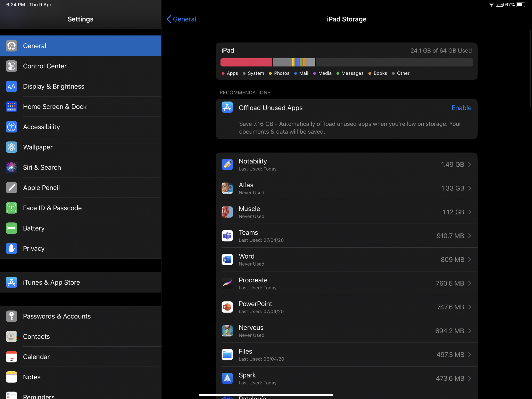Image resolution: width=532 pixels, height=399 pixels.
Task: Enable Offload Unused Apps
Action: pos(461,108)
